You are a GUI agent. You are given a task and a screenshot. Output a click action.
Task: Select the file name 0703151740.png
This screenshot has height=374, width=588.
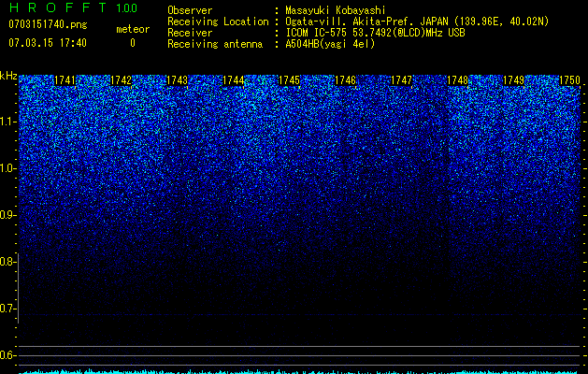tap(48, 24)
